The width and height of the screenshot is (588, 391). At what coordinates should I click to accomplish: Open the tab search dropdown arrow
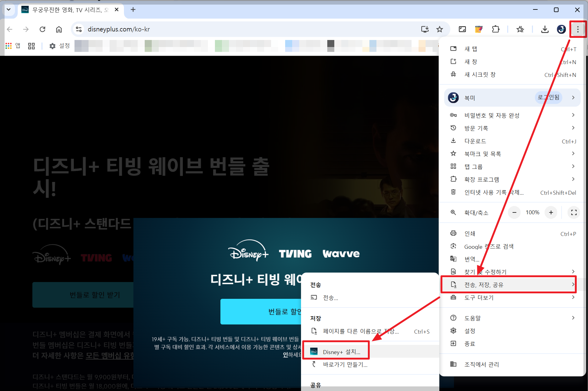[9, 9]
